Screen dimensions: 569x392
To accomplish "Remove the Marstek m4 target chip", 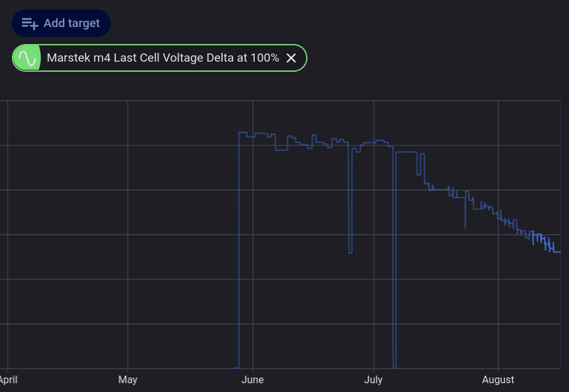I will tap(291, 58).
